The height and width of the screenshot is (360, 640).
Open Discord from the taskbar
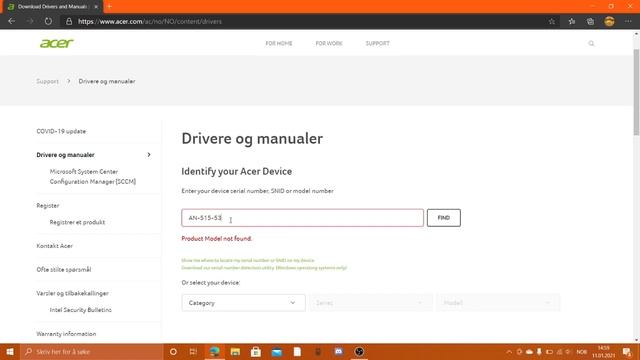pyautogui.click(x=338, y=351)
